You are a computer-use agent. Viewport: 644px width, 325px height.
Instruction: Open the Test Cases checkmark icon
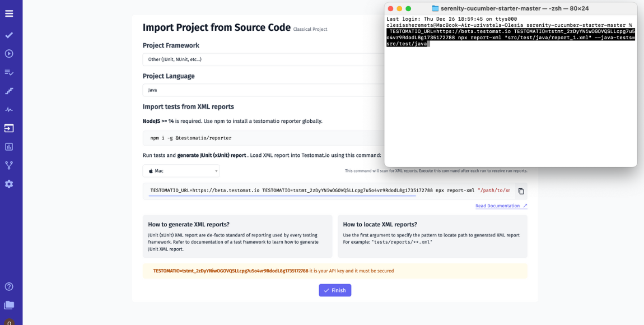click(8, 35)
